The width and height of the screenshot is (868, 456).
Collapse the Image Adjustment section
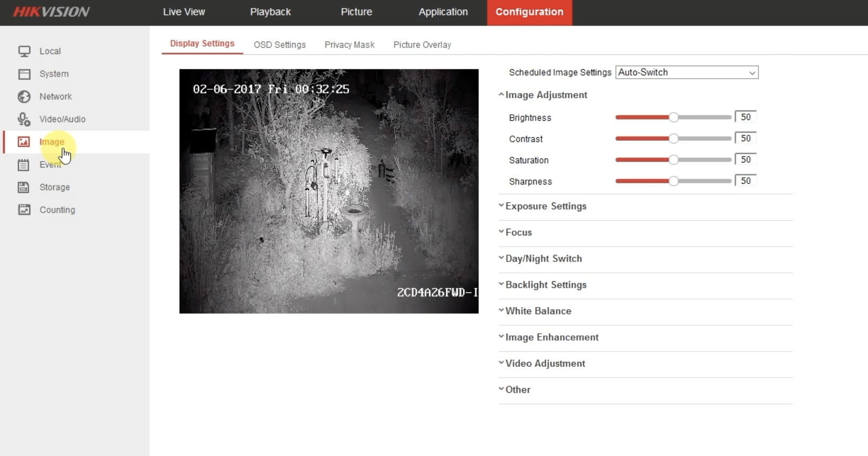pos(546,95)
